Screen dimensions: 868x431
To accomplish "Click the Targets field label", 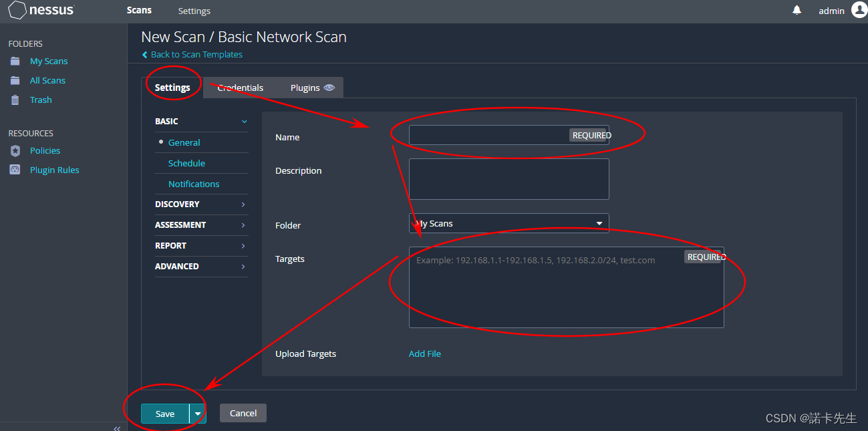I will [x=290, y=259].
